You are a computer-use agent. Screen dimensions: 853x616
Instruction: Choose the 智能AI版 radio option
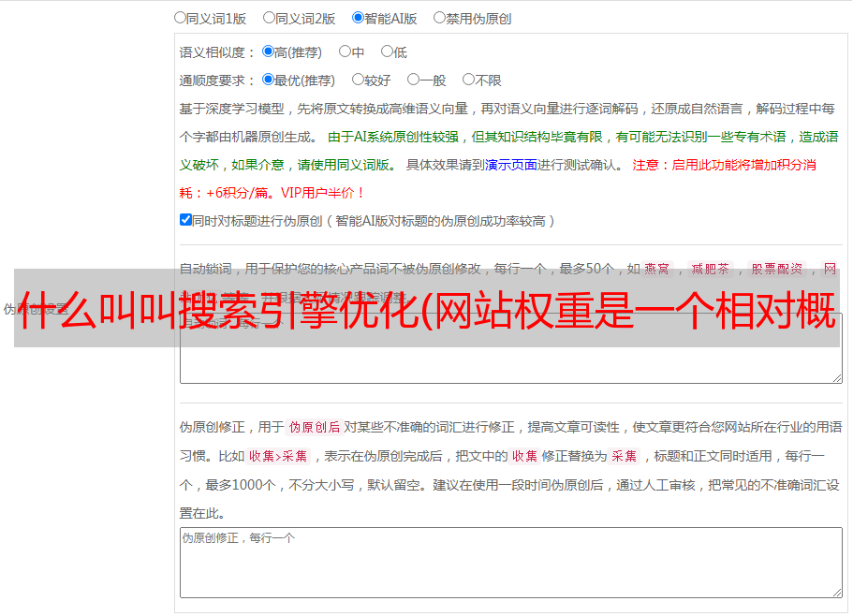point(358,18)
